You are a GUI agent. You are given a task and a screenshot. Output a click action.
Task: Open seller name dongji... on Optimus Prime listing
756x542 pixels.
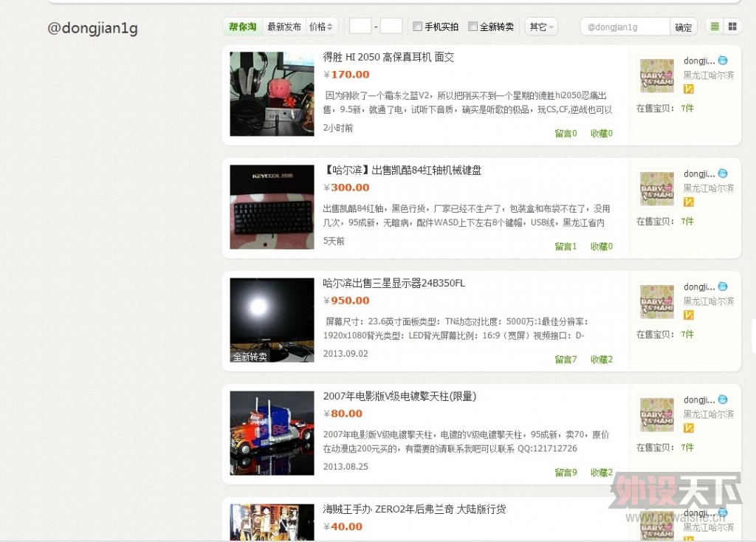pos(699,399)
